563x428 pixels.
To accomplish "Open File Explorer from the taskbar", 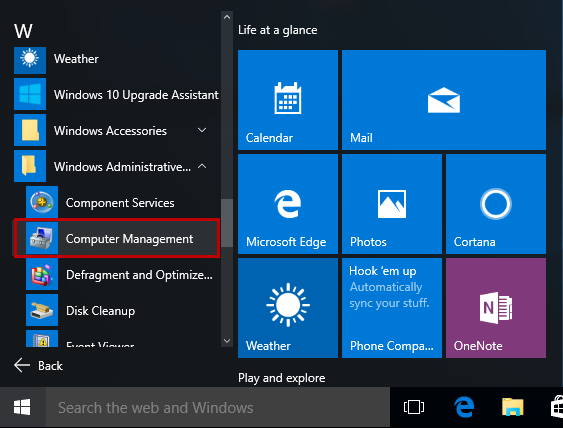I will [x=512, y=408].
